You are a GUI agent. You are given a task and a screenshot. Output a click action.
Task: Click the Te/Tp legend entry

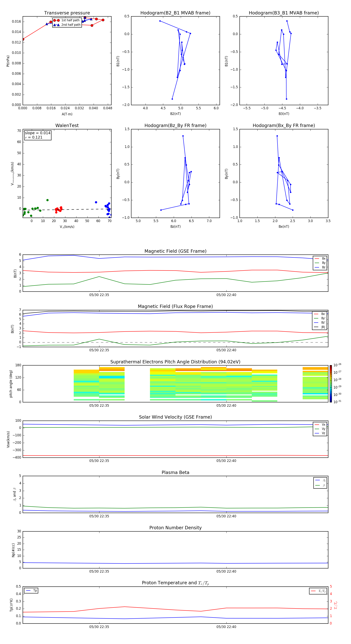(318, 591)
